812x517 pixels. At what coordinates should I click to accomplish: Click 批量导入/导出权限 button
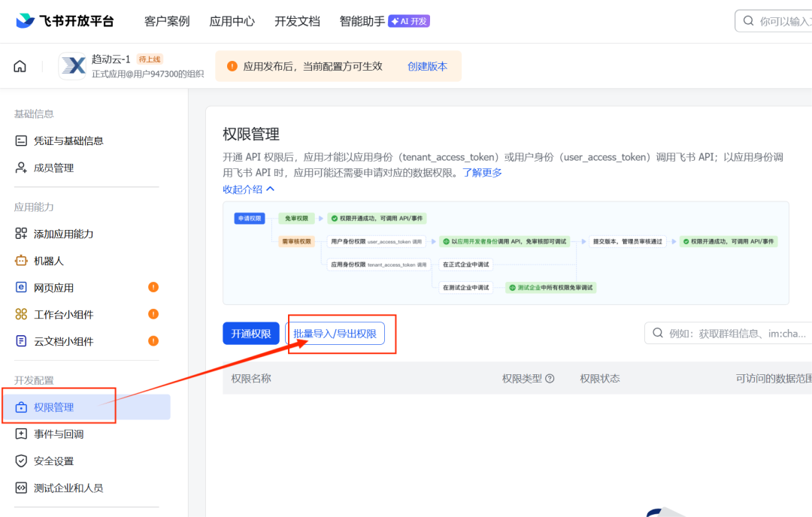335,334
